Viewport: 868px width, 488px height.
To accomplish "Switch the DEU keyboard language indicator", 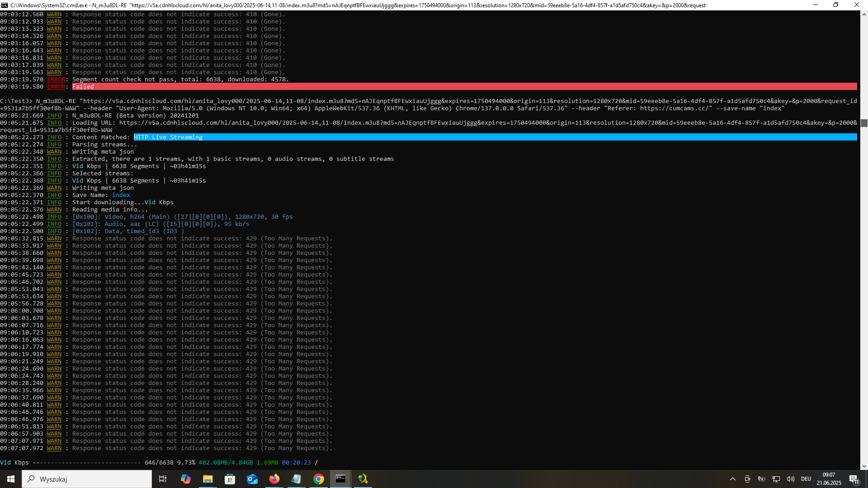I will [x=806, y=479].
